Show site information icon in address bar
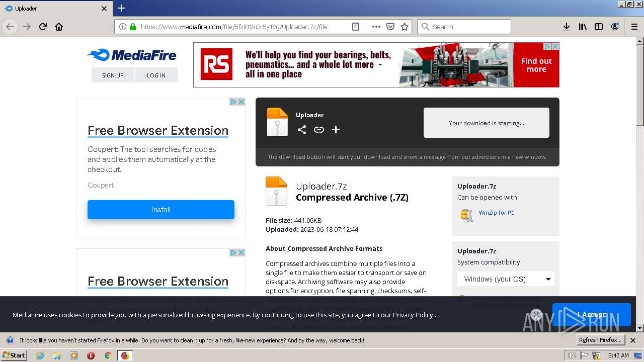Screen dimensions: 644x362 [x=123, y=27]
